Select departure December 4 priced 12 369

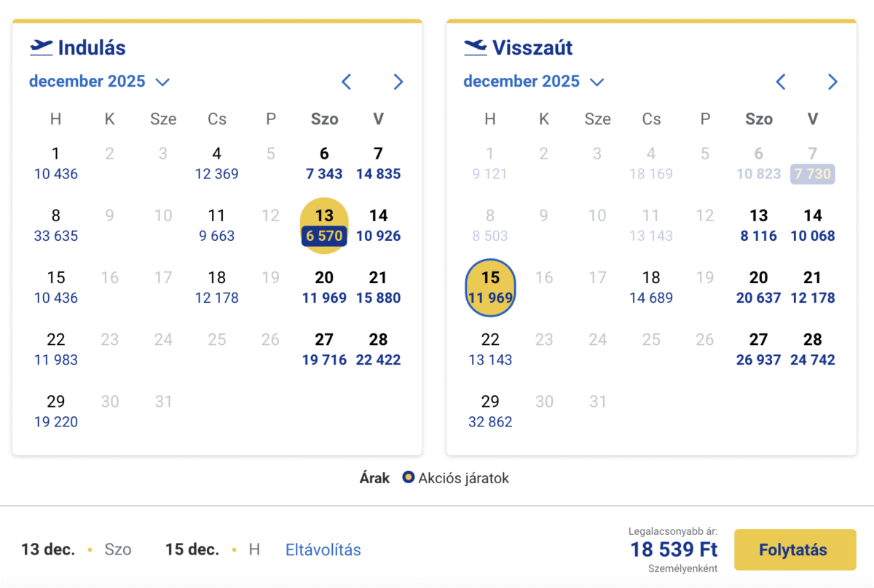pyautogui.click(x=217, y=163)
